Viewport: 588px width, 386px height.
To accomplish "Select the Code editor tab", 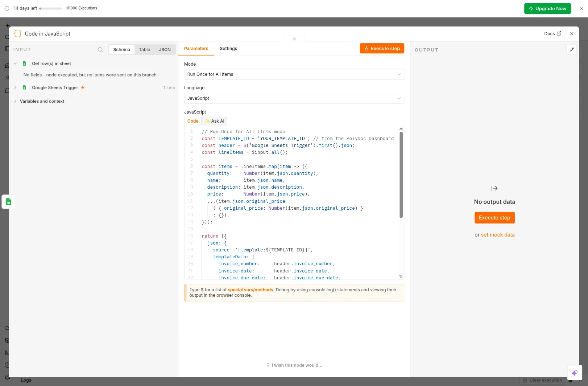I will (x=193, y=121).
